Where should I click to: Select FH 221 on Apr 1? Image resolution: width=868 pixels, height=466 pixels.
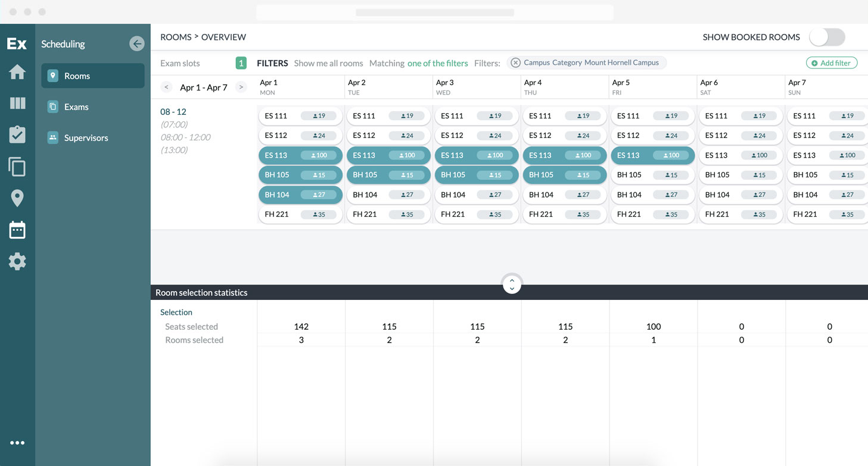pos(300,214)
